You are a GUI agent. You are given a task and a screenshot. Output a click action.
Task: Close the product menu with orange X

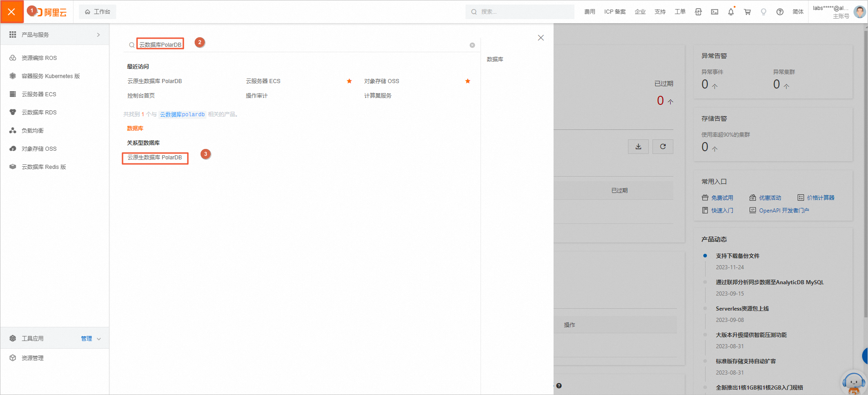pos(12,12)
